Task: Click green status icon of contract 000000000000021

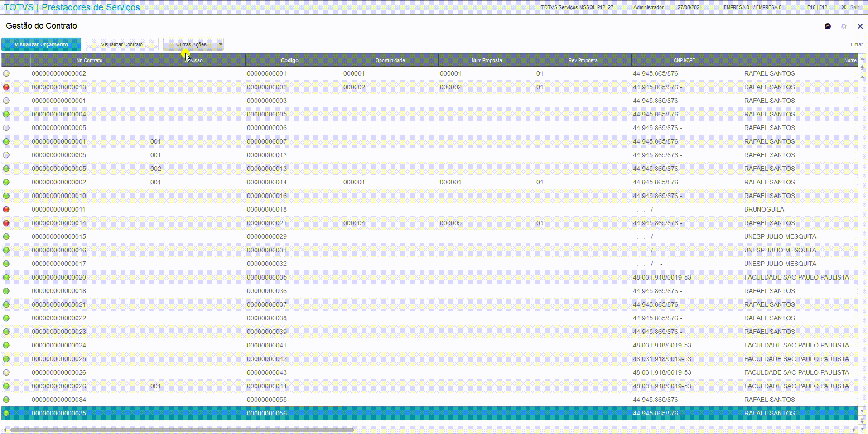Action: tap(6, 304)
